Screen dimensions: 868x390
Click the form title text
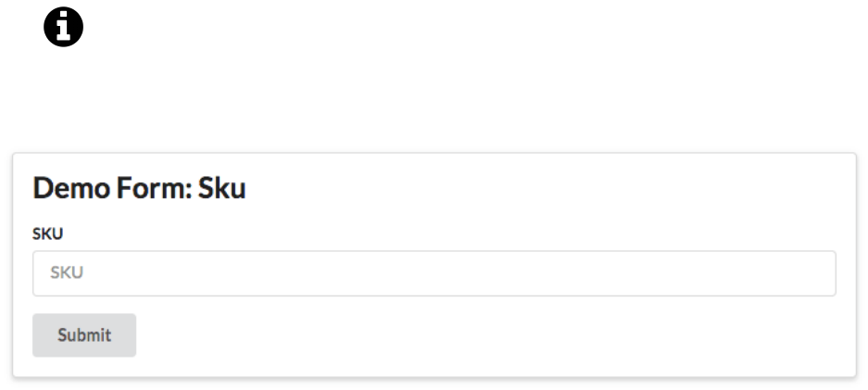coord(139,190)
